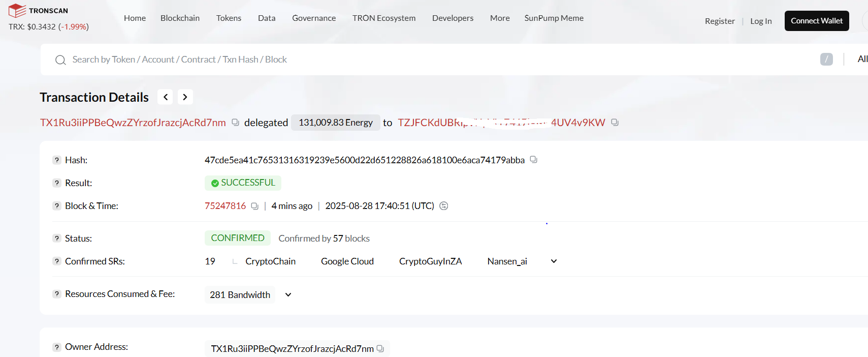Copy sender address TX1Ru3iiPP in the header line
Image resolution: width=868 pixels, height=357 pixels.
coord(235,122)
